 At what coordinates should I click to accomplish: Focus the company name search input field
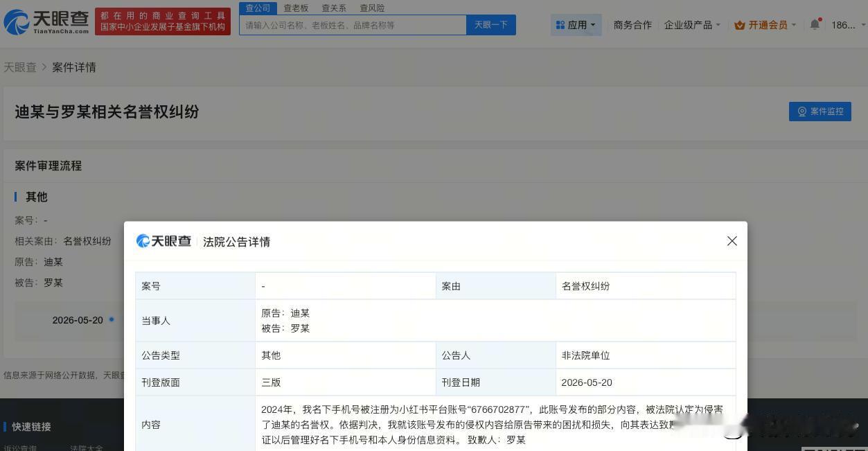pos(353,25)
